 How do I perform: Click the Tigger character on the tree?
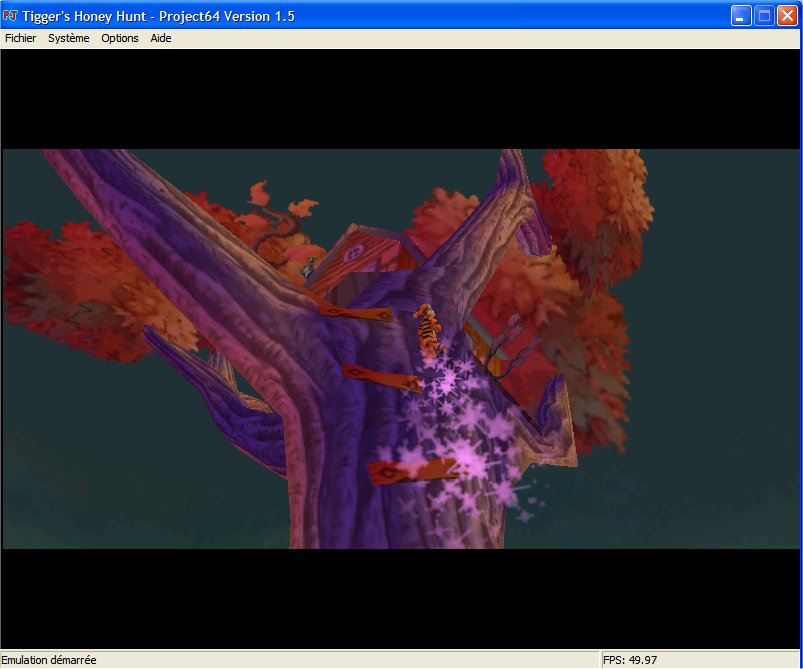tap(429, 331)
